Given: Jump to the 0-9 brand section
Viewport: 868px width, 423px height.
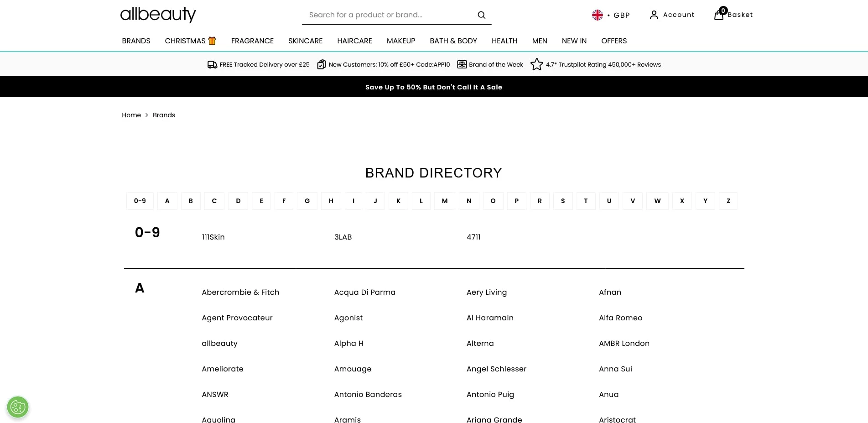Looking at the screenshot, I should pyautogui.click(x=140, y=201).
